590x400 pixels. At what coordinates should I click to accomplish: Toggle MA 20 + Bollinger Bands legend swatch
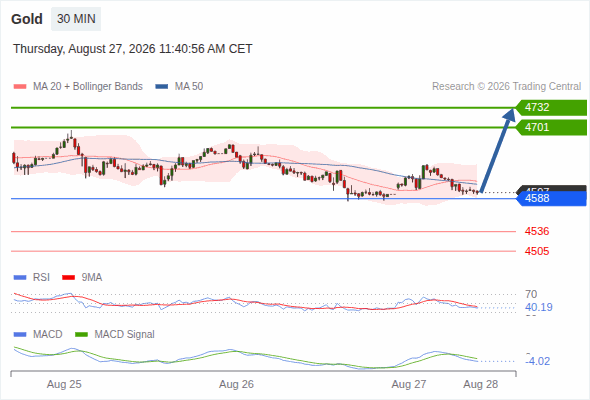click(x=20, y=87)
